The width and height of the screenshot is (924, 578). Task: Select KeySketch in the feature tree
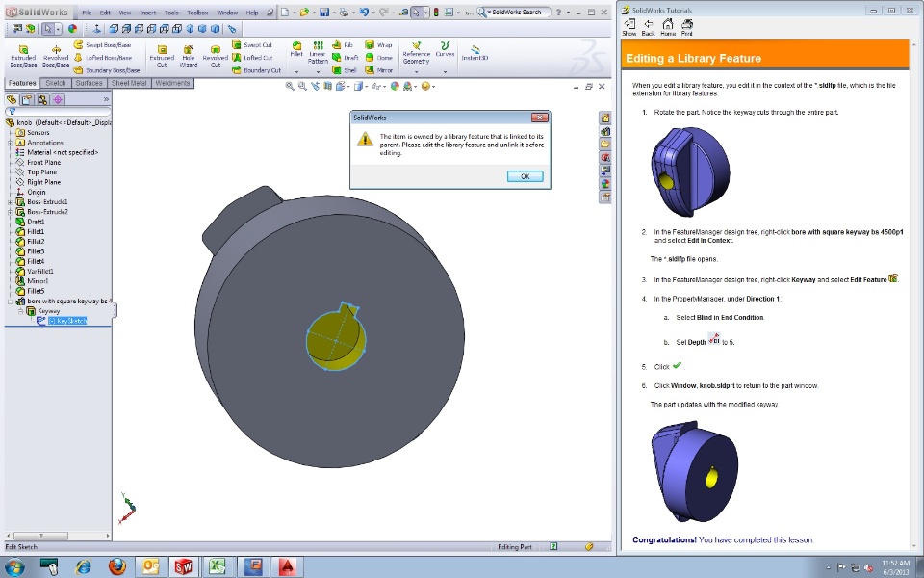tap(67, 321)
